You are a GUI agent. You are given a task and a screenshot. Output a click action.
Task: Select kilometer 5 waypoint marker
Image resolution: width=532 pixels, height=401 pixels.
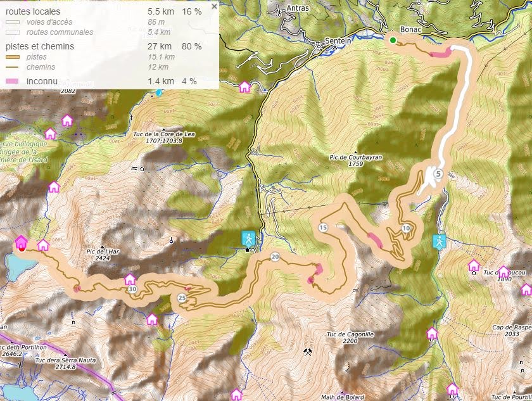(439, 174)
